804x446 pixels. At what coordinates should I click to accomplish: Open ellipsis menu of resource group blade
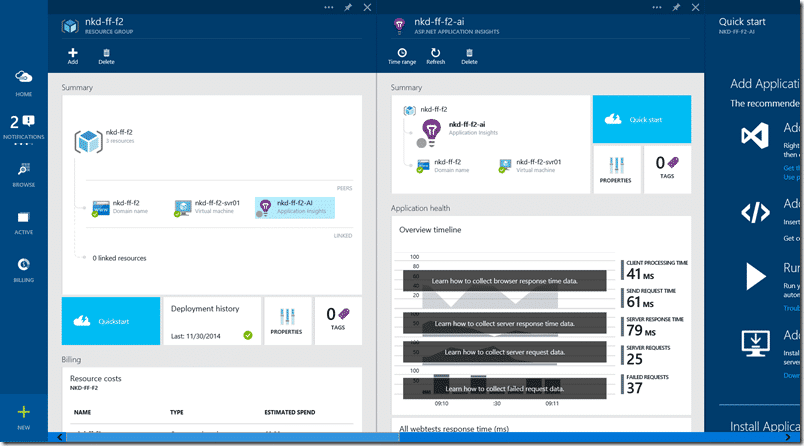coord(329,7)
